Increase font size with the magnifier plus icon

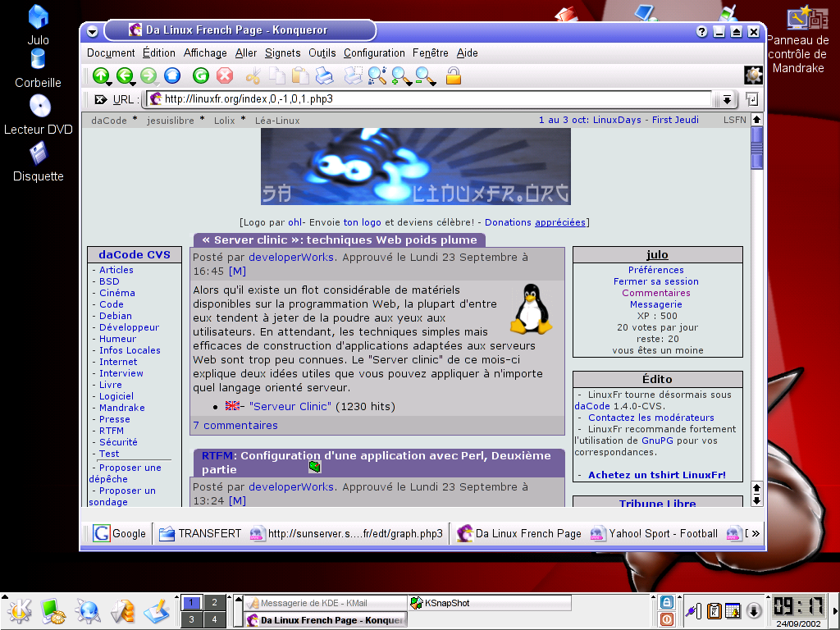pyautogui.click(x=399, y=75)
